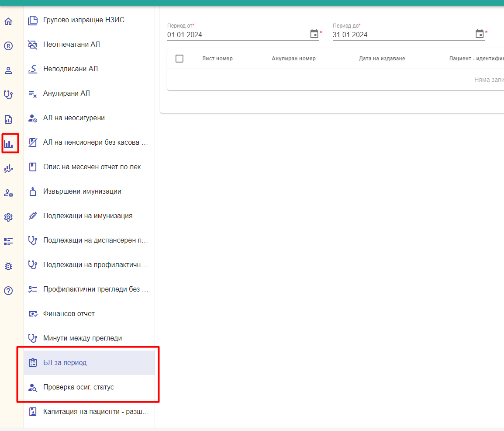
Task: Open Подлежащи на профилактичн entry
Action: tap(90, 265)
